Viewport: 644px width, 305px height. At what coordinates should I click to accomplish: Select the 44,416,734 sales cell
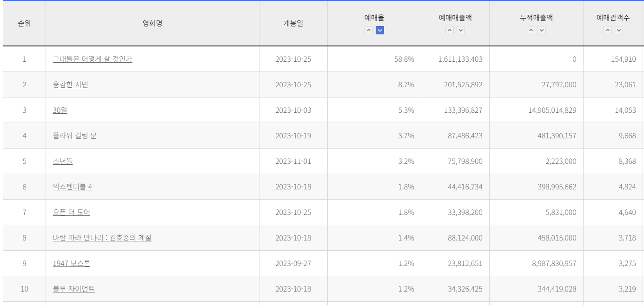pyautogui.click(x=455, y=187)
